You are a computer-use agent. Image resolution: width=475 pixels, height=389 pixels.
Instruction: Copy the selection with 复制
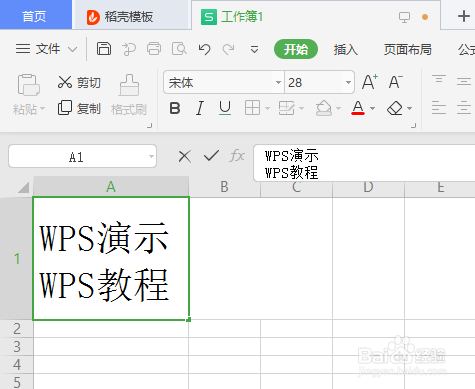pyautogui.click(x=79, y=108)
